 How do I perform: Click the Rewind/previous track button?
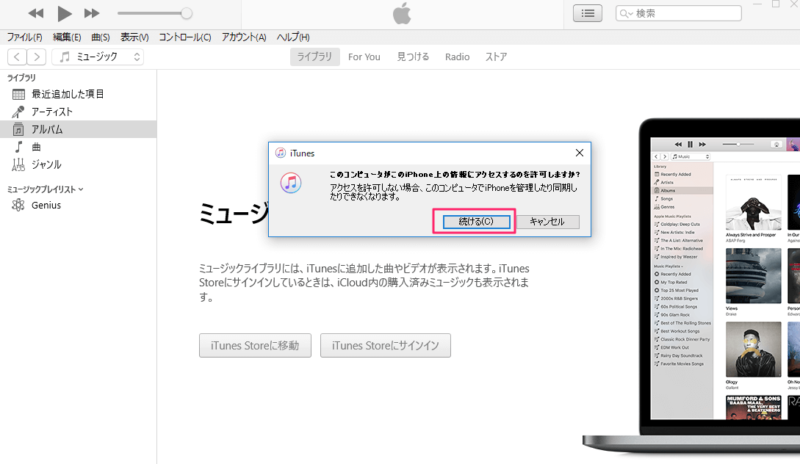(36, 14)
